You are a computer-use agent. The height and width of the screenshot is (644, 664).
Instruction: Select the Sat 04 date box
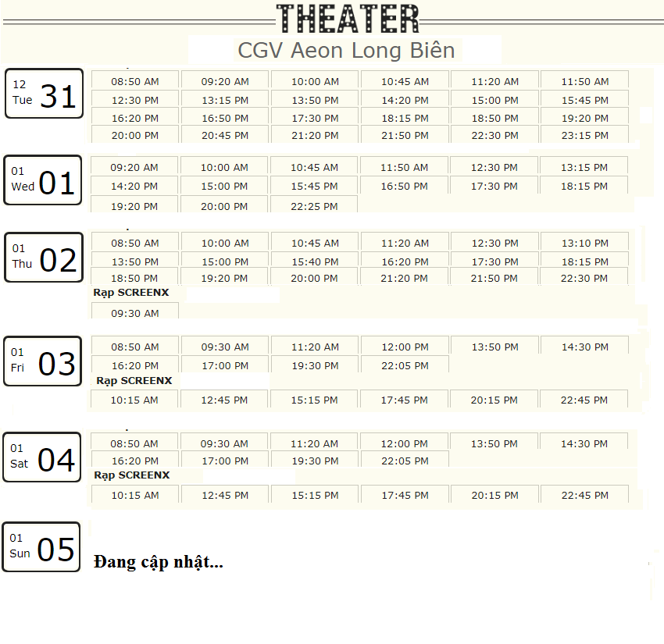coord(42,457)
